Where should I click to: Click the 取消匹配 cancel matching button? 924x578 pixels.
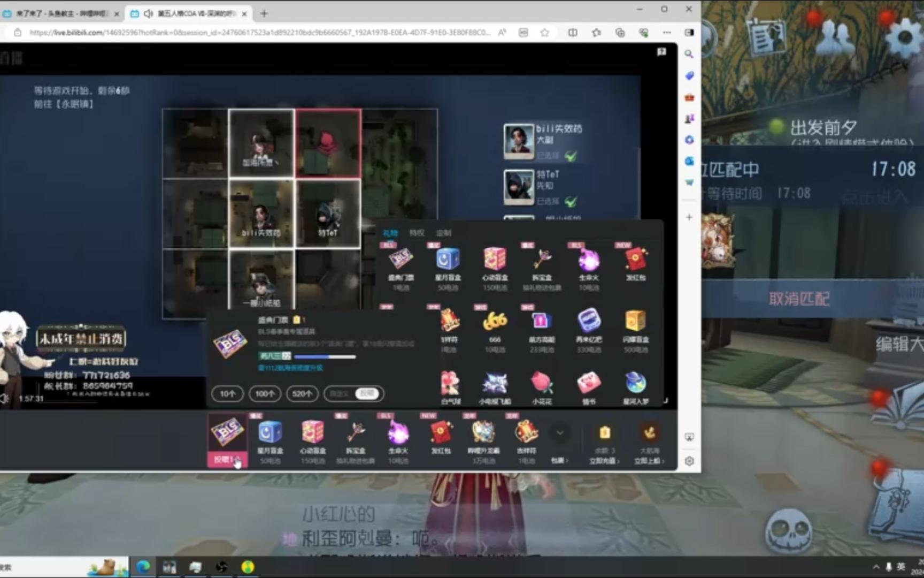pyautogui.click(x=799, y=299)
